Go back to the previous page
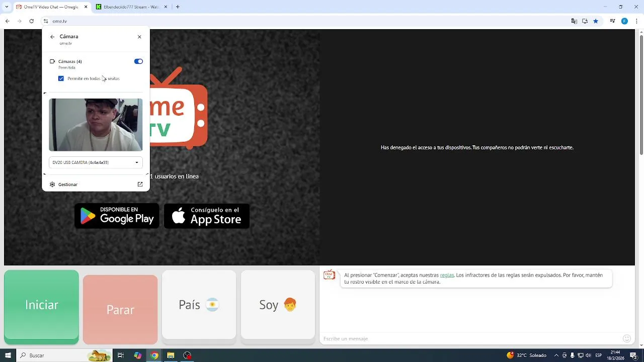The width and height of the screenshot is (644, 362). [x=7, y=21]
